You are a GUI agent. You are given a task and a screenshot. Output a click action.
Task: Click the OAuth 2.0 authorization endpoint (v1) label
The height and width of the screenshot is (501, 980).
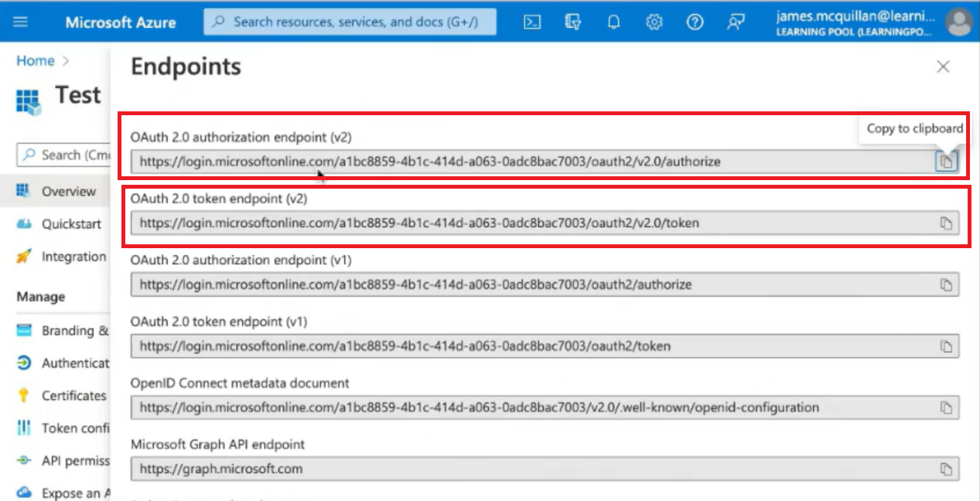point(241,260)
